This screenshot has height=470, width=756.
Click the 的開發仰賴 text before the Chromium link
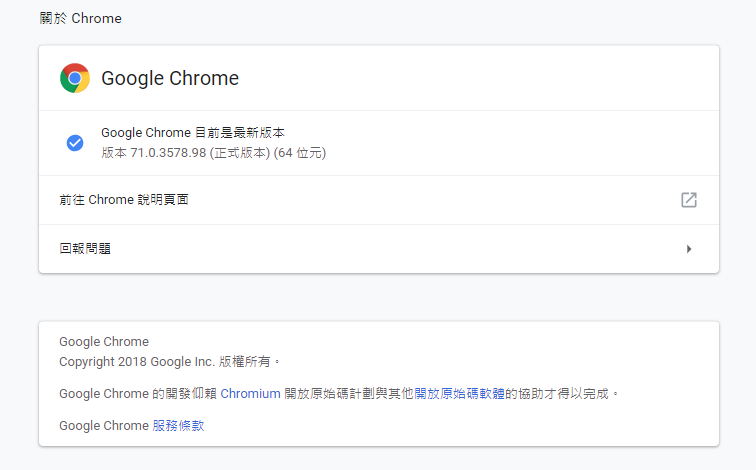point(184,394)
